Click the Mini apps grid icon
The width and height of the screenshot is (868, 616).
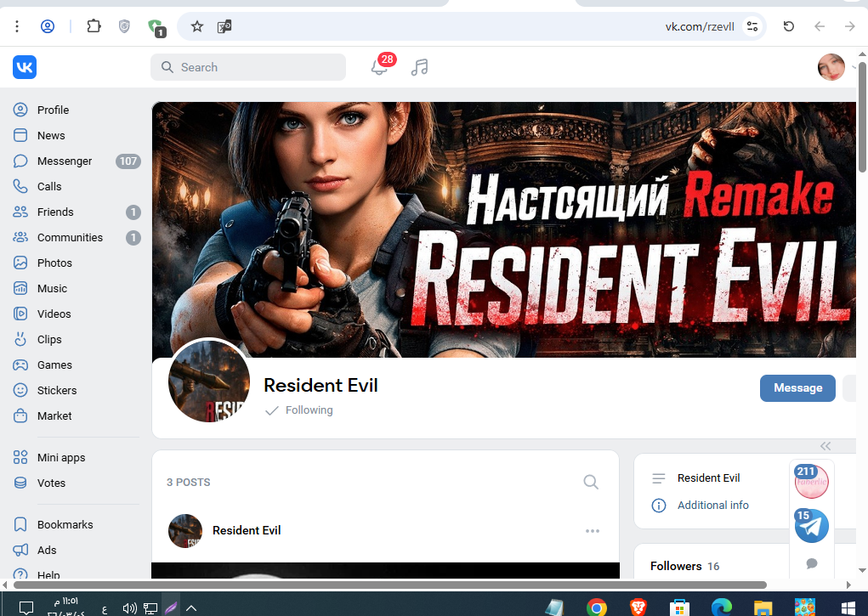[x=20, y=457]
